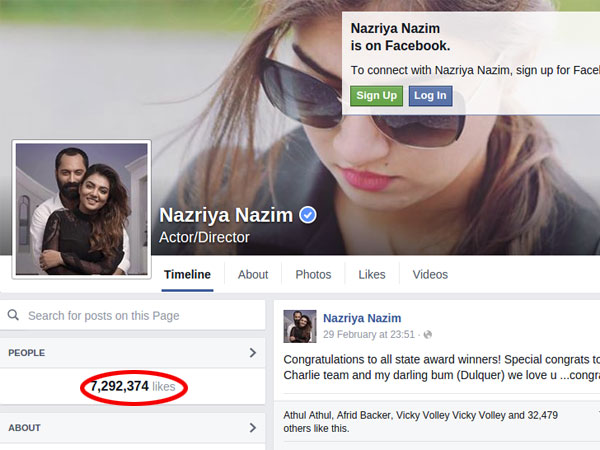Click the public globe icon on post
600x450 pixels.
tap(428, 335)
